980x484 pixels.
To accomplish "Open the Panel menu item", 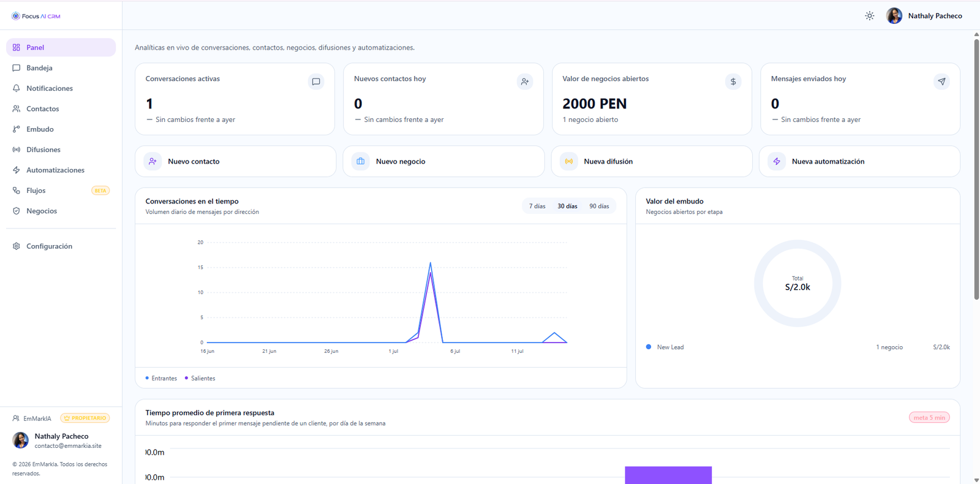I will click(x=61, y=47).
